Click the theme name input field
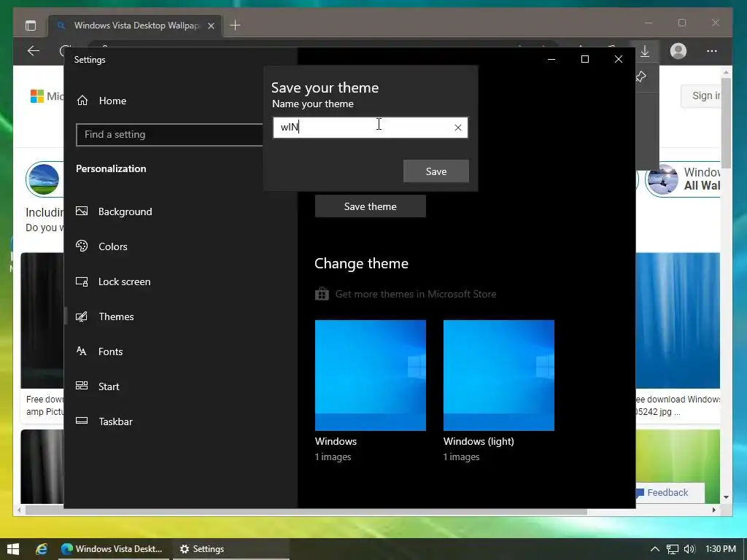 (x=370, y=128)
